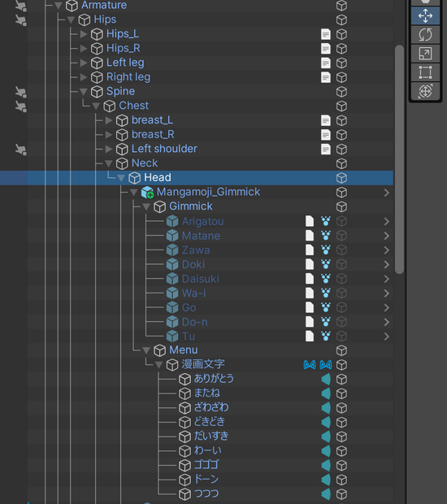Select the Daisuki object in the hierarchy

(201, 279)
